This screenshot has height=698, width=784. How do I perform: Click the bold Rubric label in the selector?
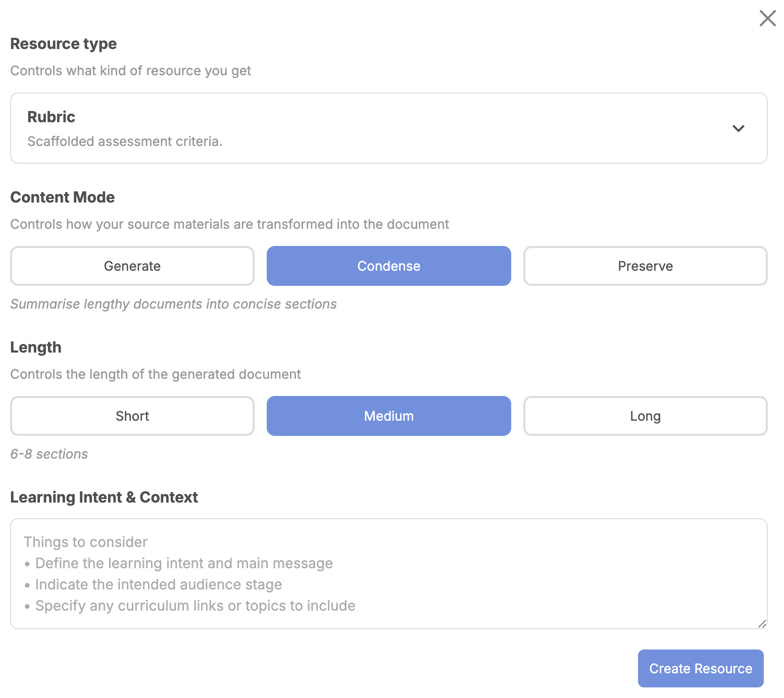51,117
